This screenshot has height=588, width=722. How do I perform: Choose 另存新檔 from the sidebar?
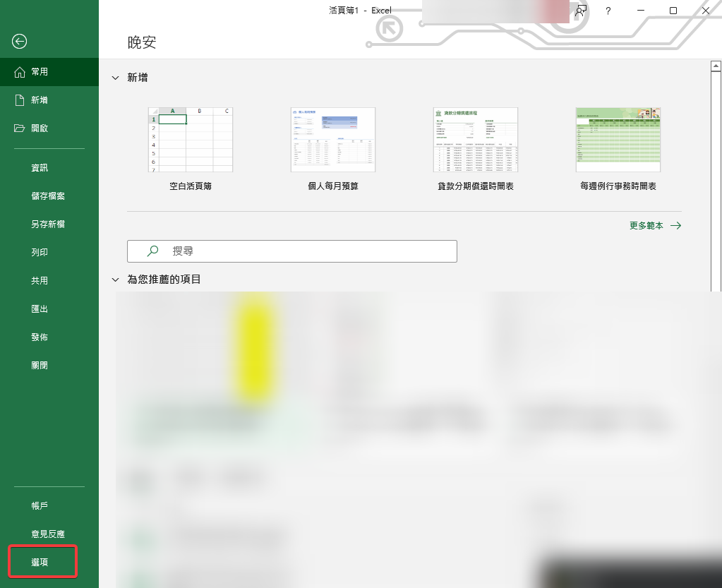(49, 224)
